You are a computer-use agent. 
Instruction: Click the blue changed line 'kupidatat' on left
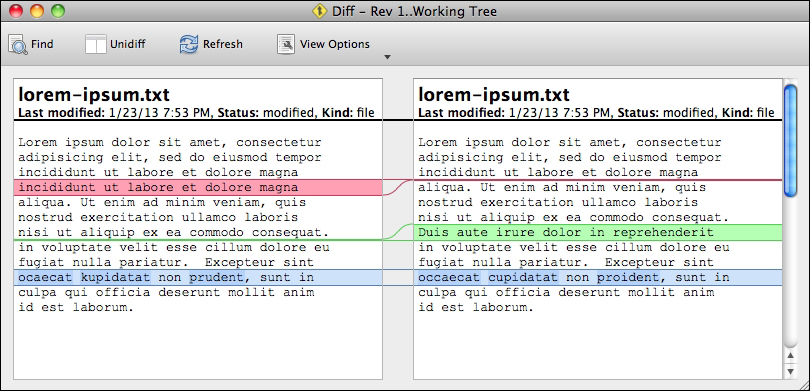[198, 277]
